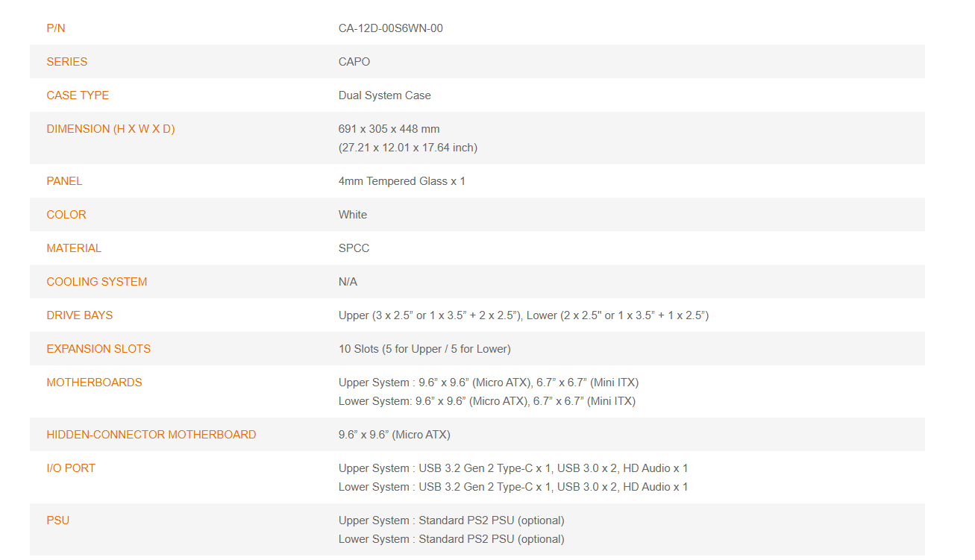Click the DIMENSION (H X W X D) label
The image size is (975, 560).
tap(110, 129)
